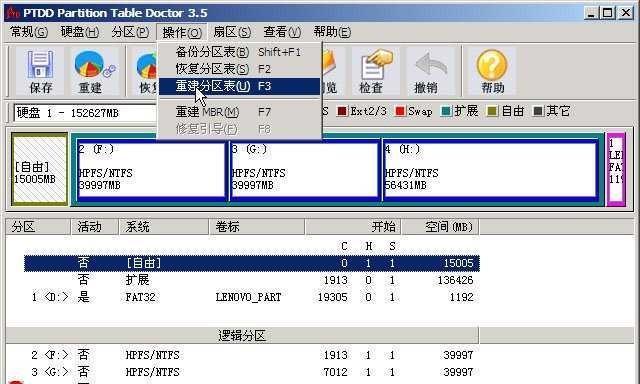Select the 2 <F:> HPFS/NTFS row
Viewport: 640px width, 384px height.
(x=252, y=355)
